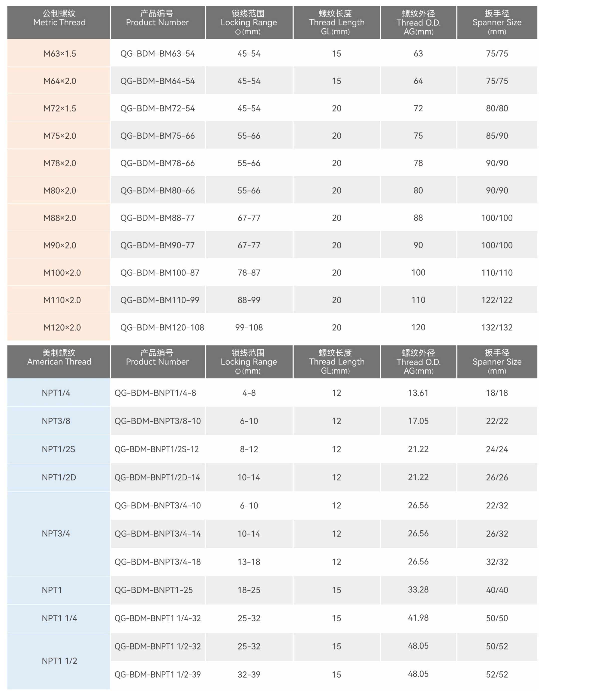
Task: Click the 41.98 thread O.D. cell
Action: point(418,618)
